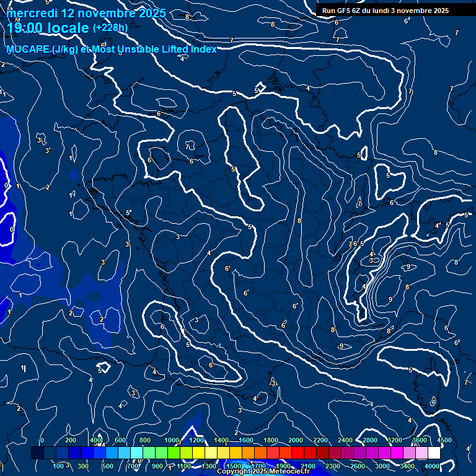Select the darkest navy swatch left of 0
Viewport: 476px width, 476px height.
click(x=37, y=452)
